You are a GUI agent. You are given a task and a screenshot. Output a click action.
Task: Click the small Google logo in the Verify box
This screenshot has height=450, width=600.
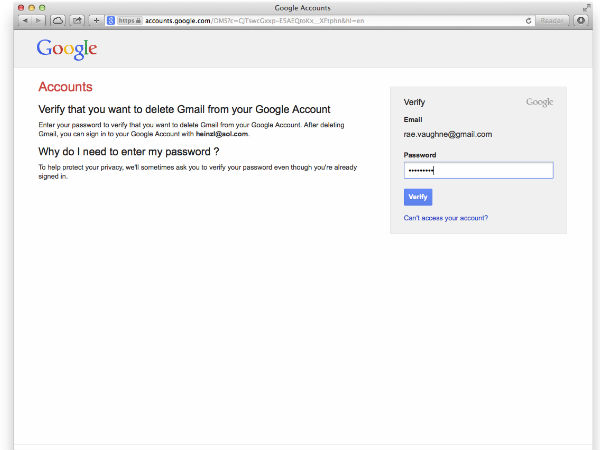tap(539, 102)
